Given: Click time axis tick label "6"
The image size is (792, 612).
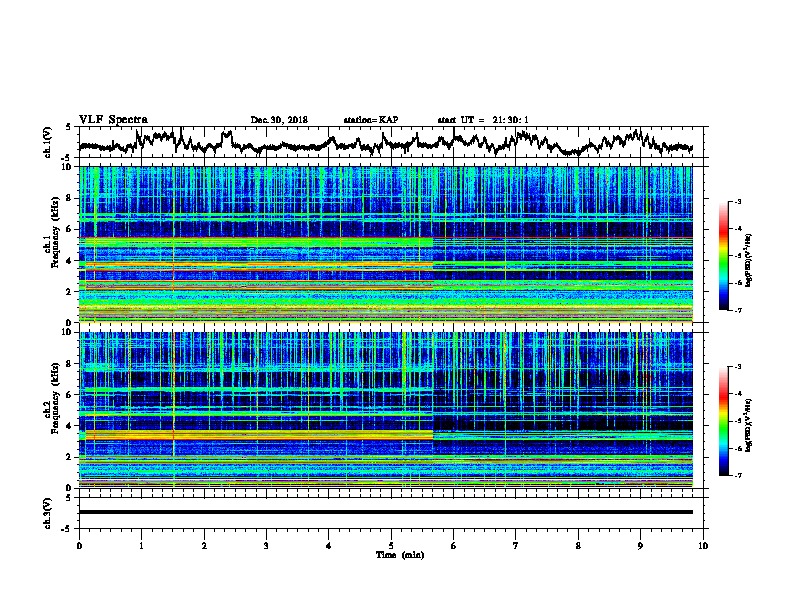Looking at the screenshot, I should pos(454,546).
